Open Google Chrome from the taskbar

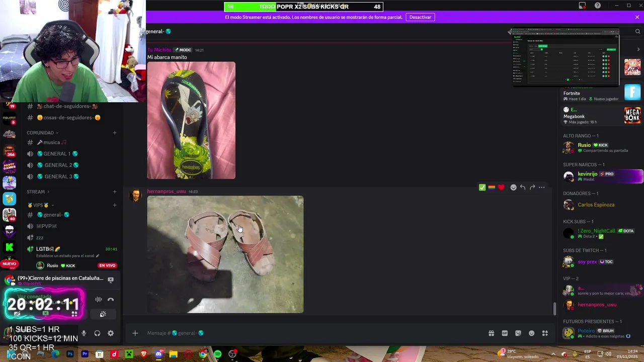click(x=203, y=354)
